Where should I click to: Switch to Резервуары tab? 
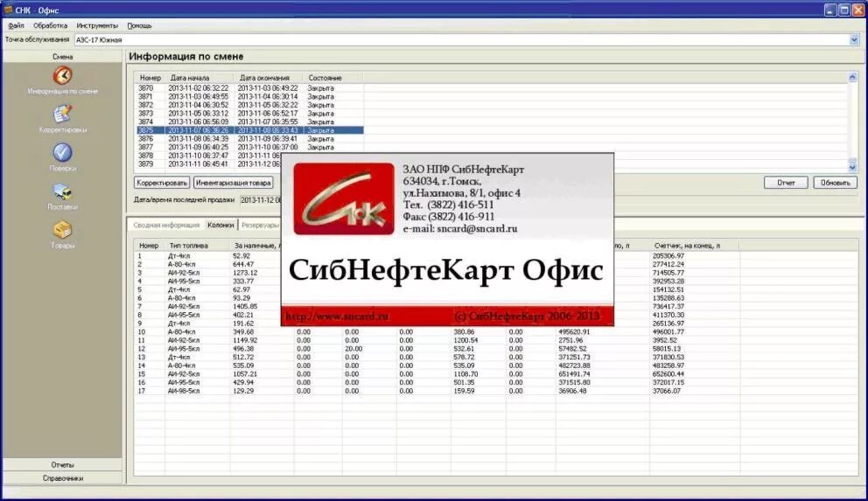pos(260,225)
